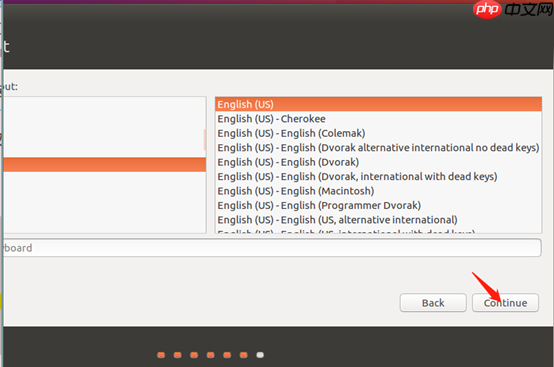Select Dvorak, international with dead keys variant
554x367 pixels.
(378, 177)
